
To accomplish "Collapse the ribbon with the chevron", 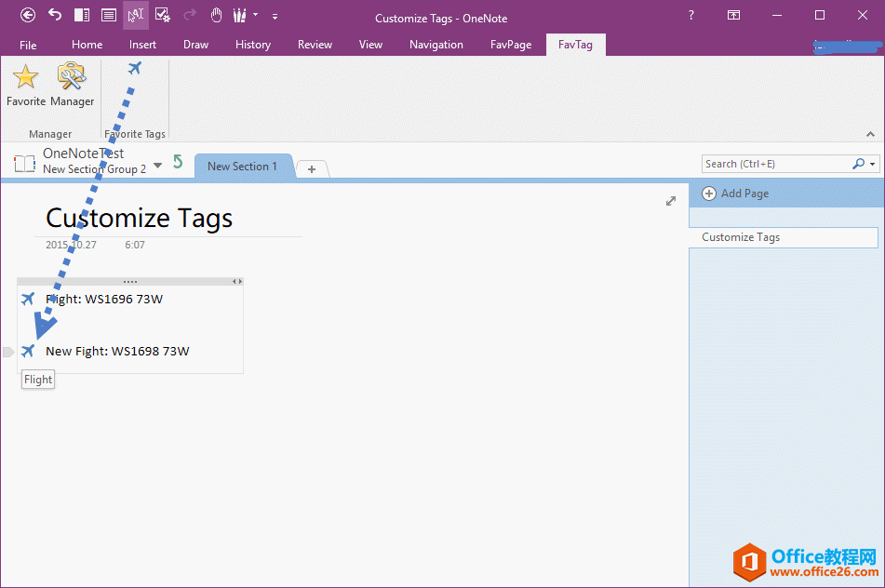I will (871, 134).
